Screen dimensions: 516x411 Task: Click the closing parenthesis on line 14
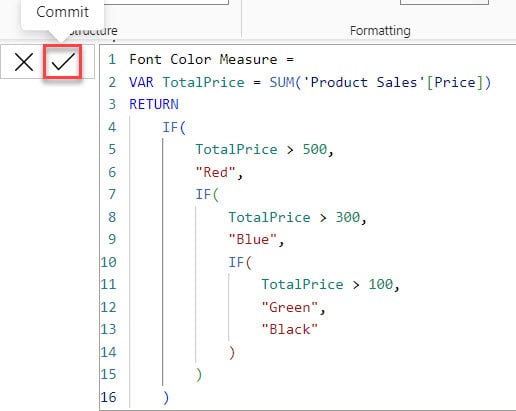[x=232, y=352]
